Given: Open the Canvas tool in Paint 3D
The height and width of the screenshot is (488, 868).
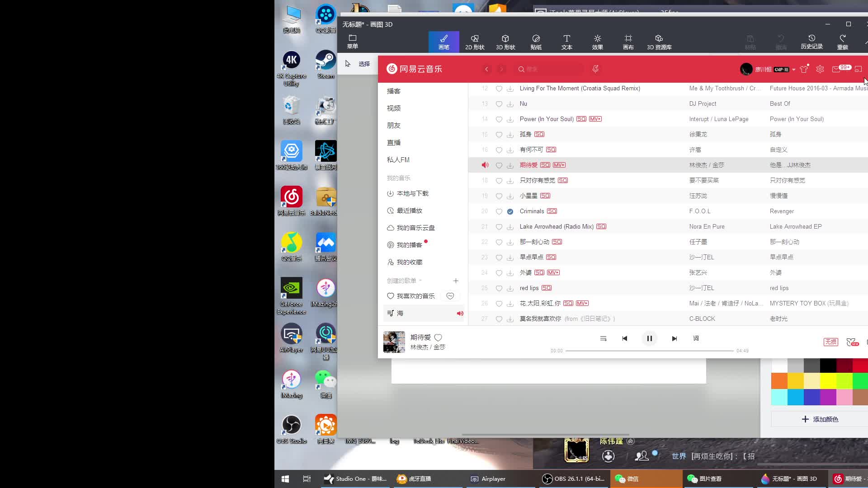Looking at the screenshot, I should 628,42.
